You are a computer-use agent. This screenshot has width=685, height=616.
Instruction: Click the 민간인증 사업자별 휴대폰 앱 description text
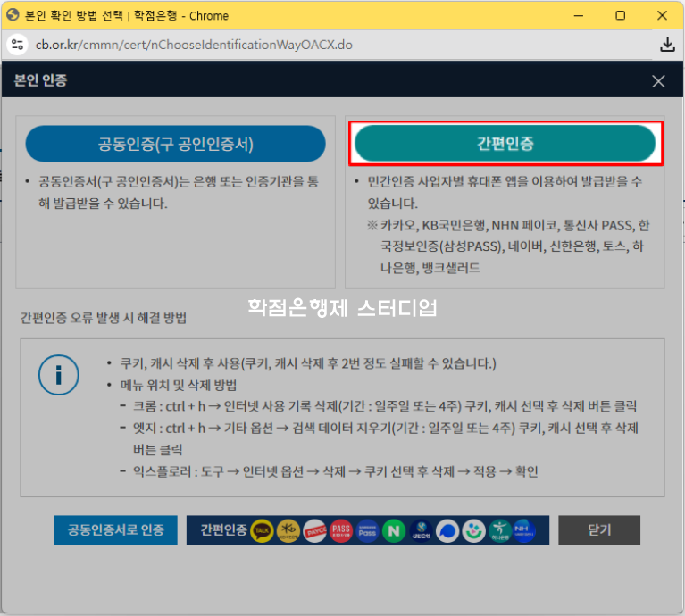tap(505, 193)
